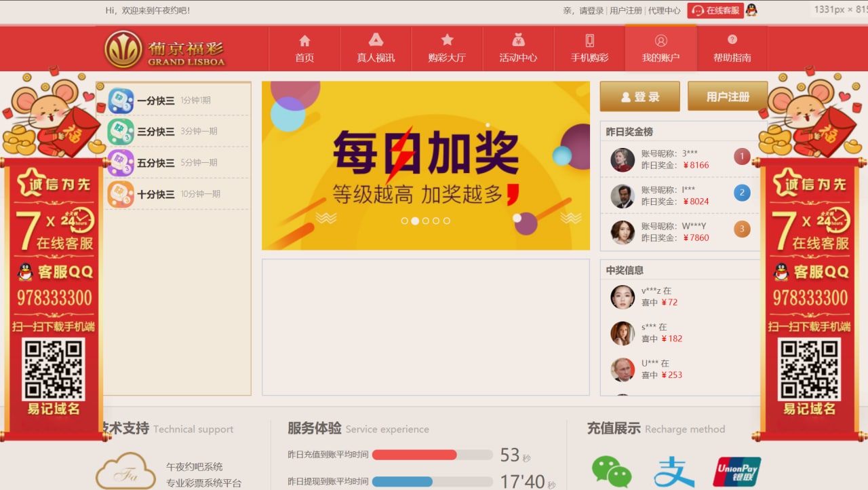
Task: Click the 帮助指南 question mark icon
Action: [732, 40]
